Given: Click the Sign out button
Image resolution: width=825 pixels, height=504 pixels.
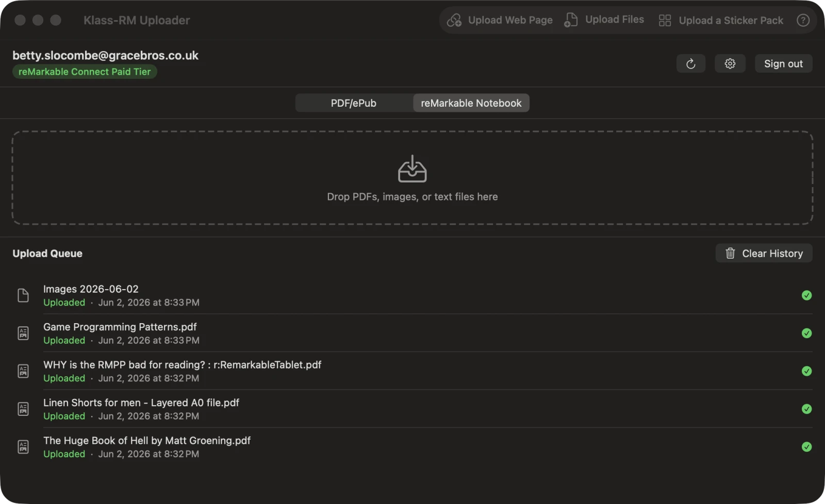Looking at the screenshot, I should tap(783, 63).
